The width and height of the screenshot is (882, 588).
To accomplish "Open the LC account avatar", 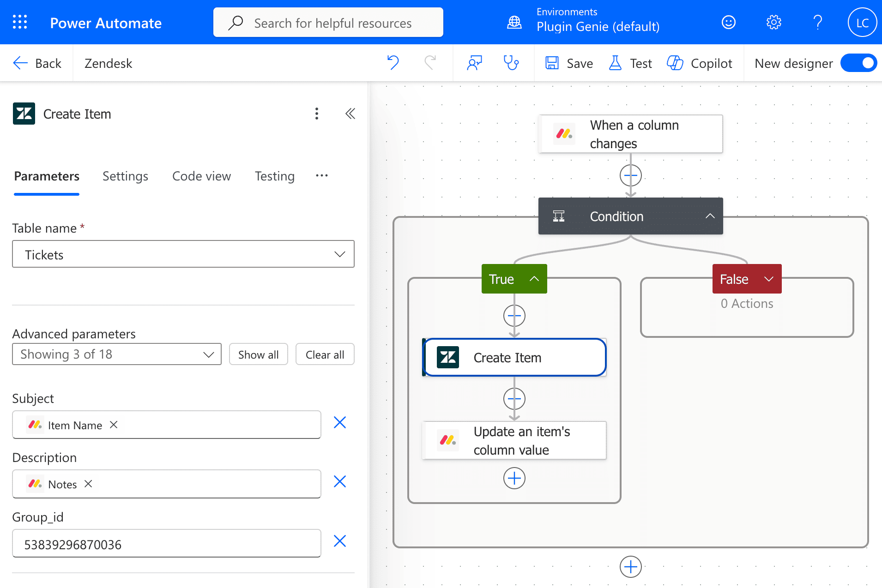I will pos(862,22).
